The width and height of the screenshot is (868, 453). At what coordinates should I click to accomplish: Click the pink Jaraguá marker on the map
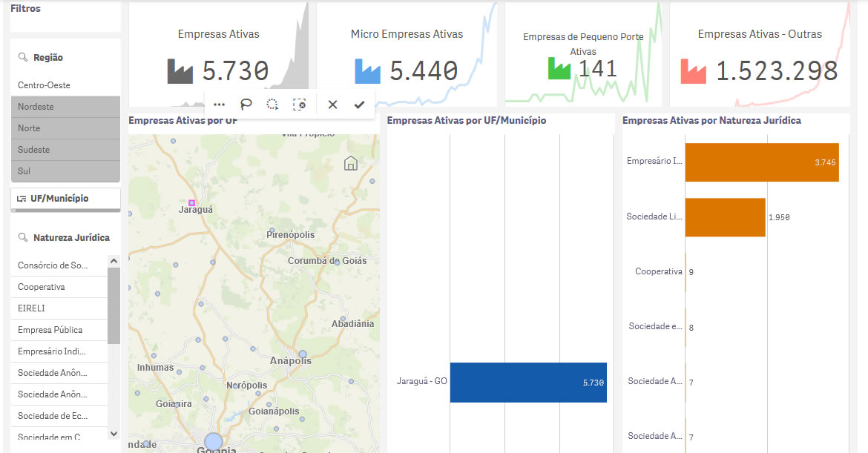click(x=191, y=202)
